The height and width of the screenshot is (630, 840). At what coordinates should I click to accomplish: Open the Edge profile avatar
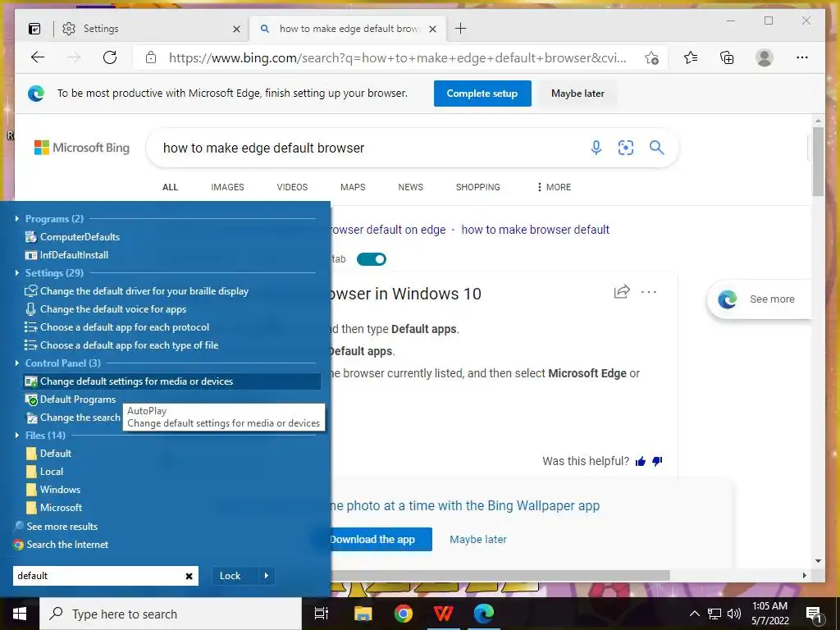[765, 57]
